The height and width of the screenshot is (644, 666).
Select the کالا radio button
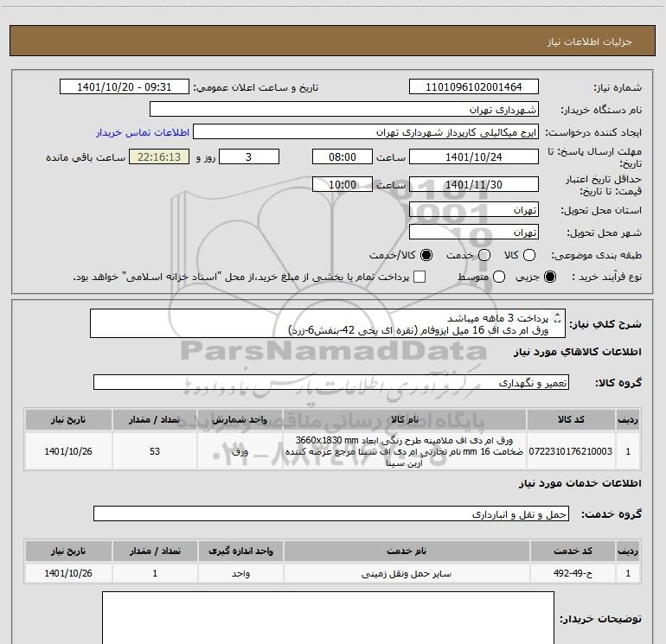[x=529, y=255]
